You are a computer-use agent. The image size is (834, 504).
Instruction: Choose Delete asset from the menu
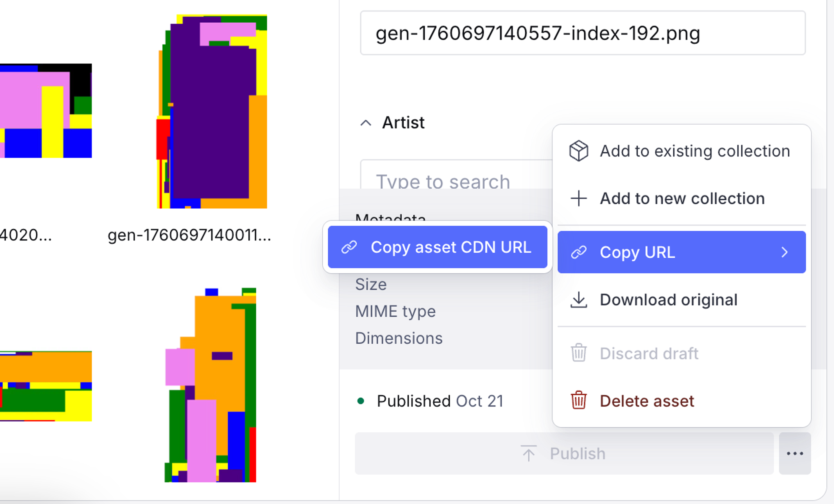[647, 401]
